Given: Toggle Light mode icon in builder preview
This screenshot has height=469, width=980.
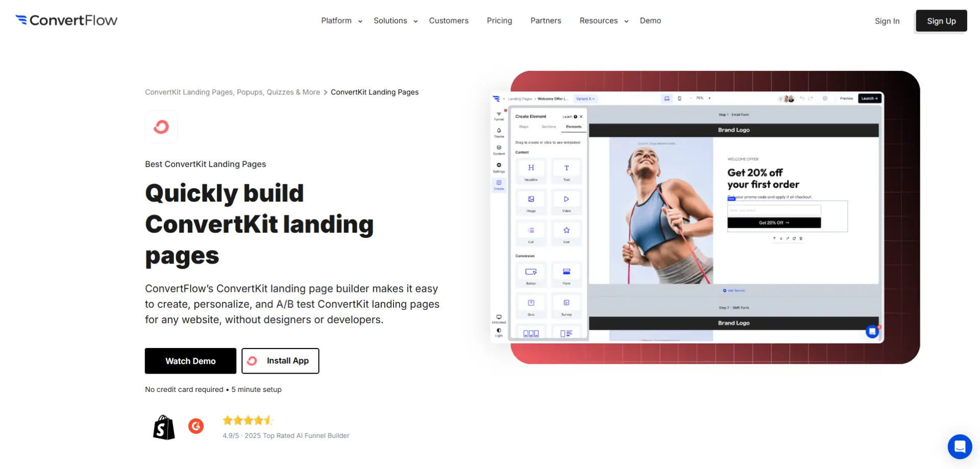Looking at the screenshot, I should coord(499,332).
